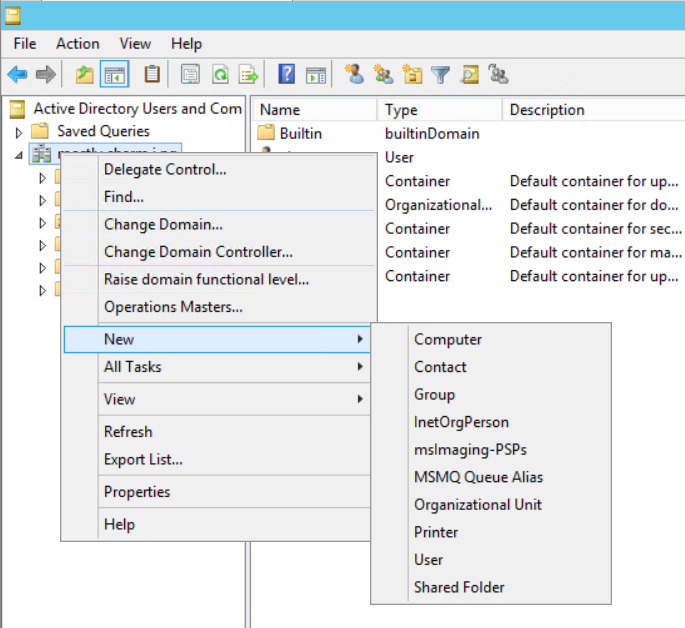Click the Create new group toolbar icon

pyautogui.click(x=384, y=74)
